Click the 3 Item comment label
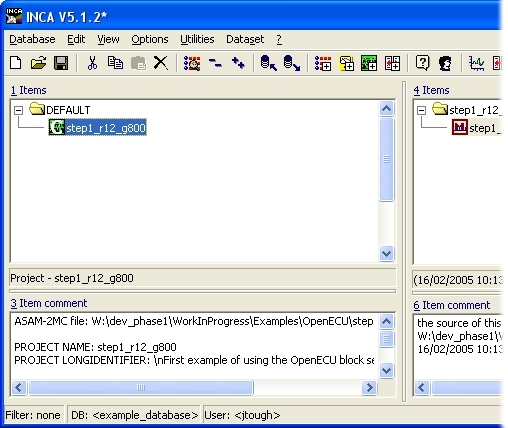The height and width of the screenshot is (428, 508). (x=49, y=303)
